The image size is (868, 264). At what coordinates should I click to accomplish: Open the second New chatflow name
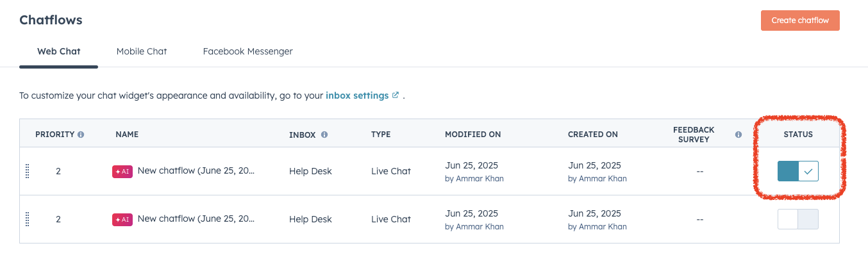196,219
